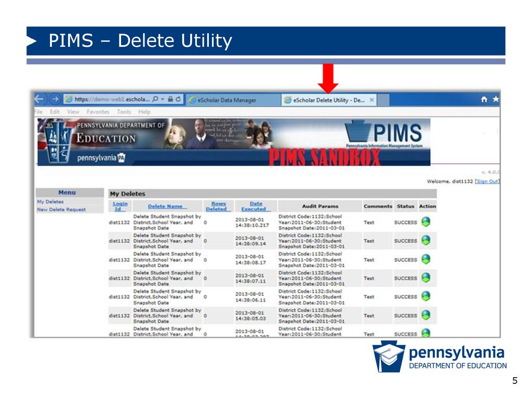Click date cell 2013-08-01 14:38:10.217
Viewport: 532px width, 399px height.
[252, 222]
